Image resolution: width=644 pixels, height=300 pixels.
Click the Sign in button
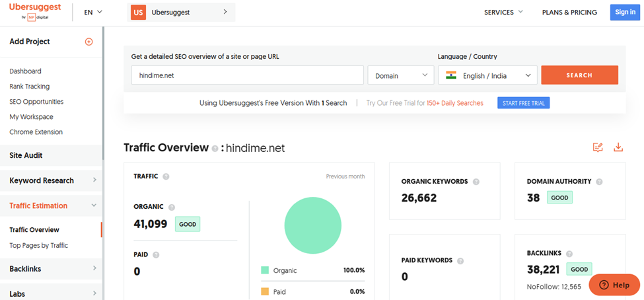(625, 13)
